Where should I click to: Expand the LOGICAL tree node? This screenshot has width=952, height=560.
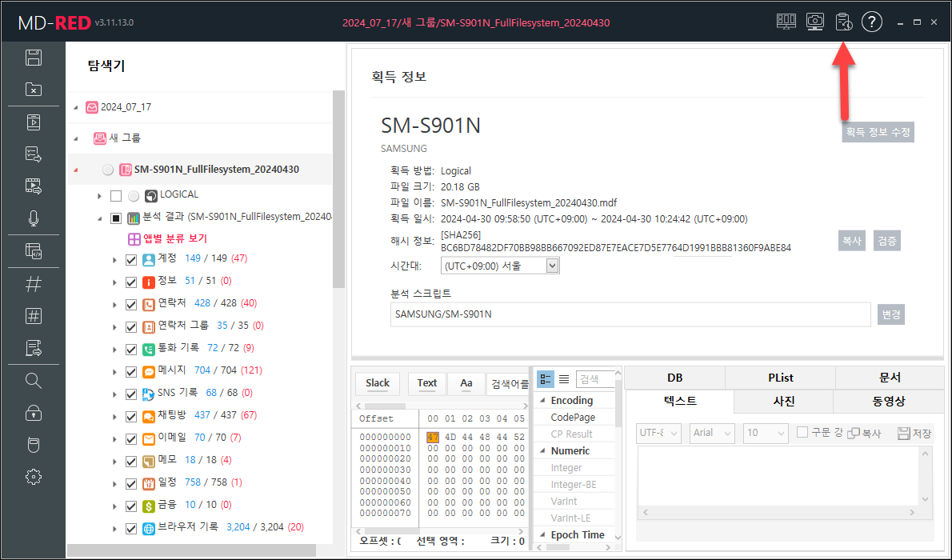[x=99, y=195]
